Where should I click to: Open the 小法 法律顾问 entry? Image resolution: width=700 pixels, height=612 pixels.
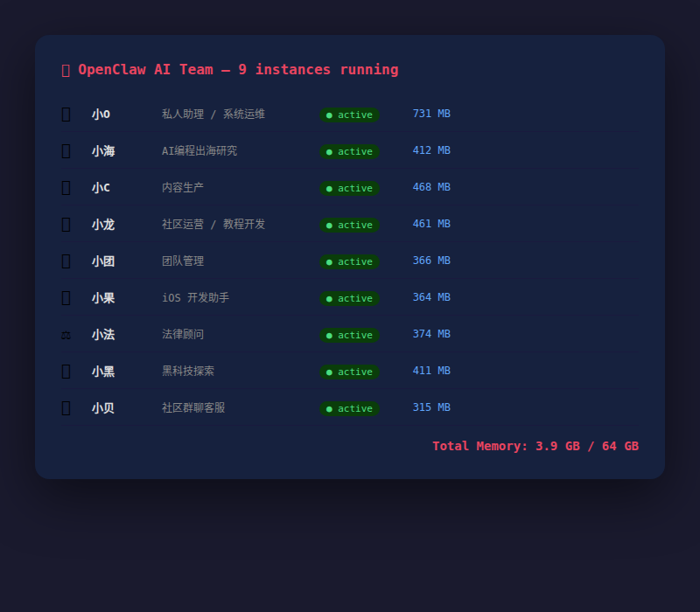(350, 334)
